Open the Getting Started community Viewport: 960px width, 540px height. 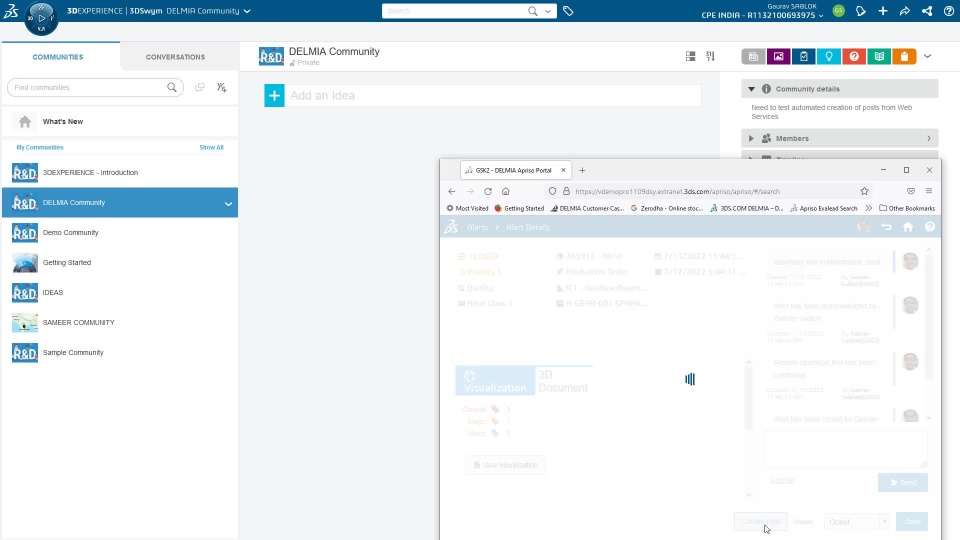pos(120,263)
